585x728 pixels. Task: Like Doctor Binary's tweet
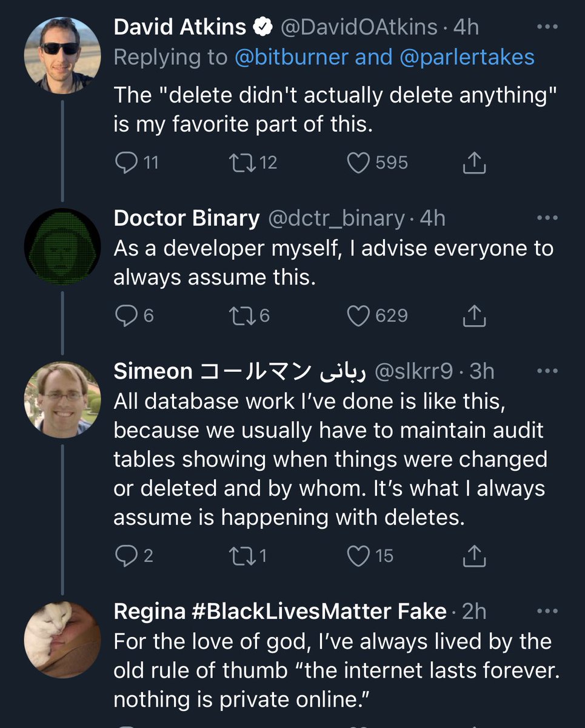pyautogui.click(x=358, y=315)
